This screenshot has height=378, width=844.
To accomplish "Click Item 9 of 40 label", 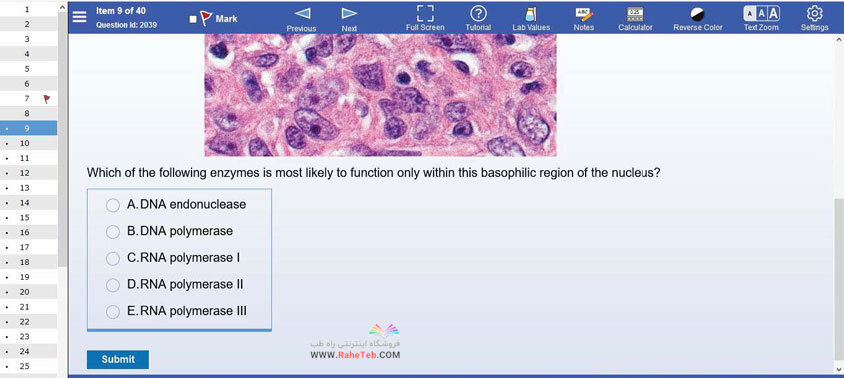I will tap(121, 11).
